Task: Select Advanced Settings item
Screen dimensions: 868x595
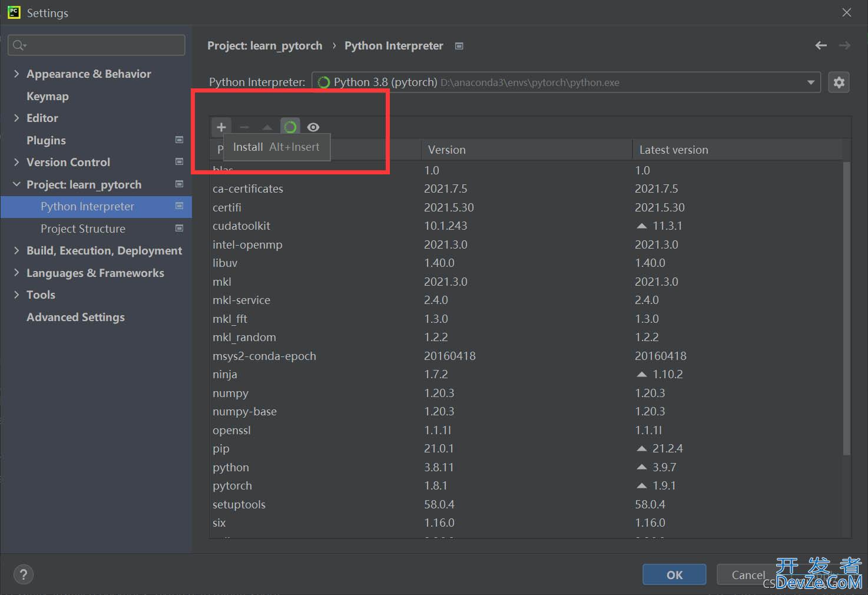Action: pos(75,317)
